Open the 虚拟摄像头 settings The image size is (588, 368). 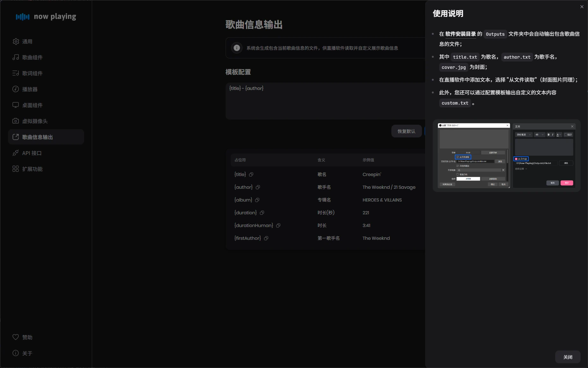point(34,121)
